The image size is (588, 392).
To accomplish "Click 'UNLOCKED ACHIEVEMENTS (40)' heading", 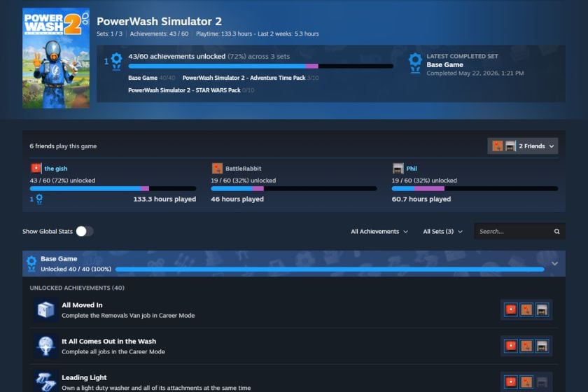I will pyautogui.click(x=77, y=288).
